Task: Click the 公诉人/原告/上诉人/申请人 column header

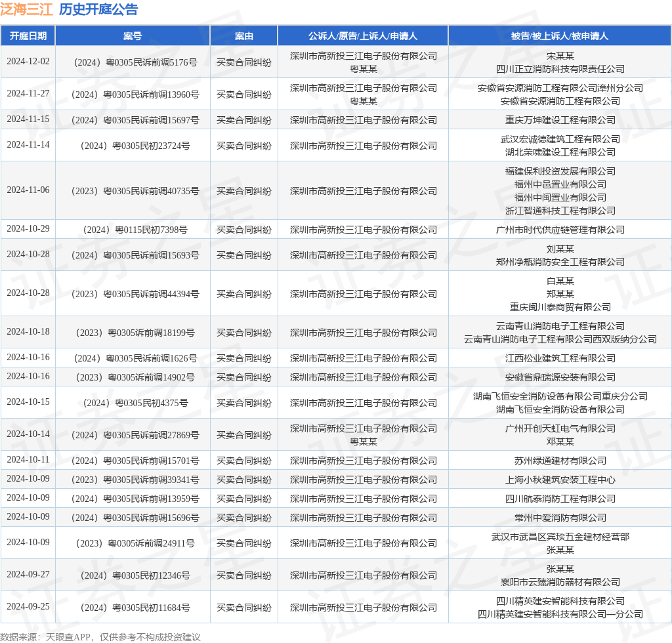Action: click(363, 36)
